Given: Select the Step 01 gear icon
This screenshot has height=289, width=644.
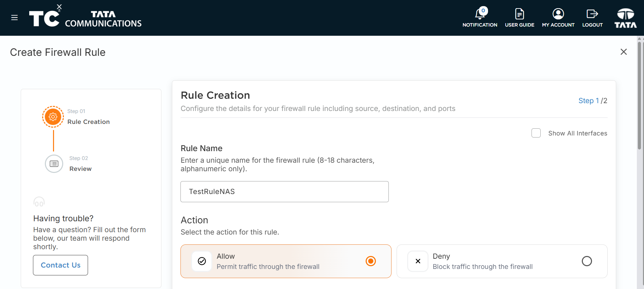Looking at the screenshot, I should click(x=53, y=117).
